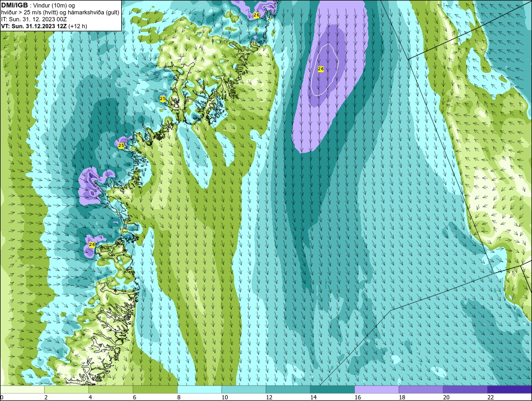This screenshot has height=401, width=532.
Task: Select the 'IT: Sun. 31. 12. 2023 00Z' line
Action: pyautogui.click(x=34, y=19)
